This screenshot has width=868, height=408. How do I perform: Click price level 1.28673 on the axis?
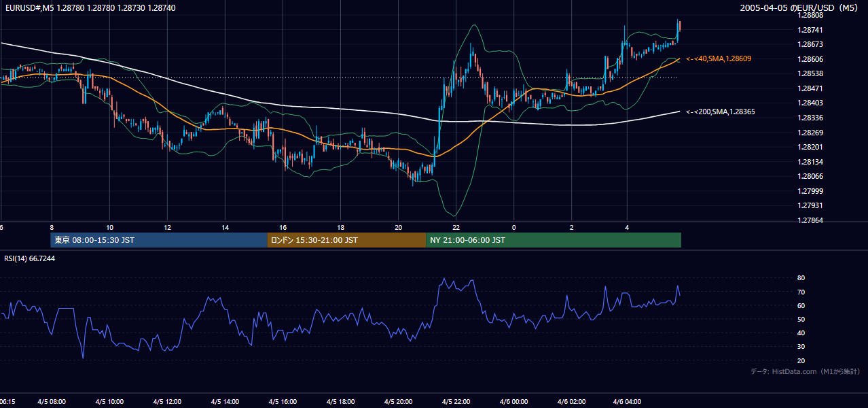[810, 44]
